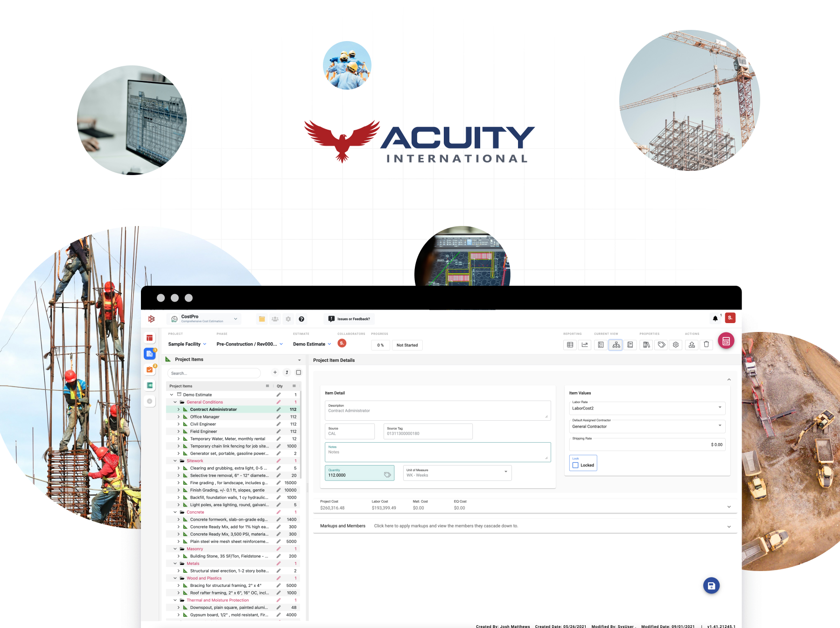Open the library books properties icon
The height and width of the screenshot is (628, 840).
point(646,345)
